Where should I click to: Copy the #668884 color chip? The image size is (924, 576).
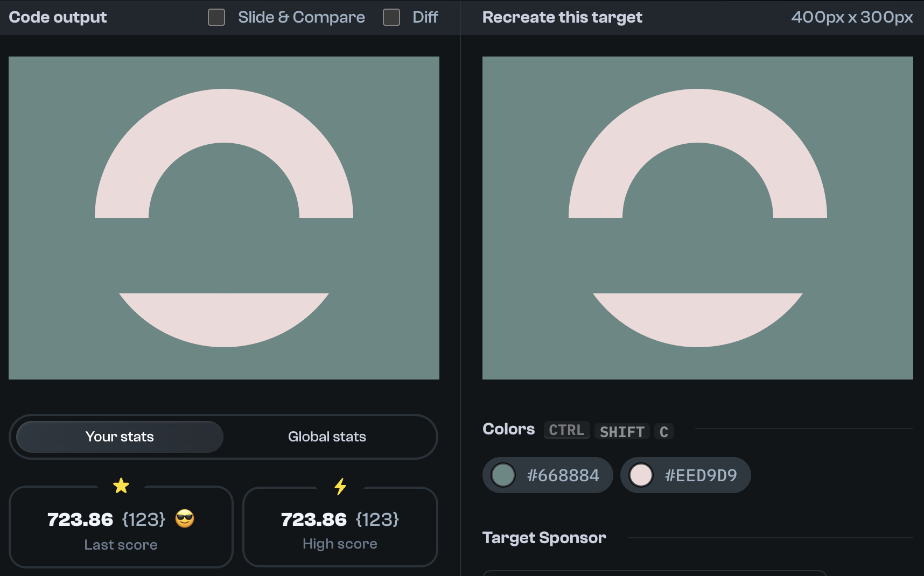pos(548,475)
